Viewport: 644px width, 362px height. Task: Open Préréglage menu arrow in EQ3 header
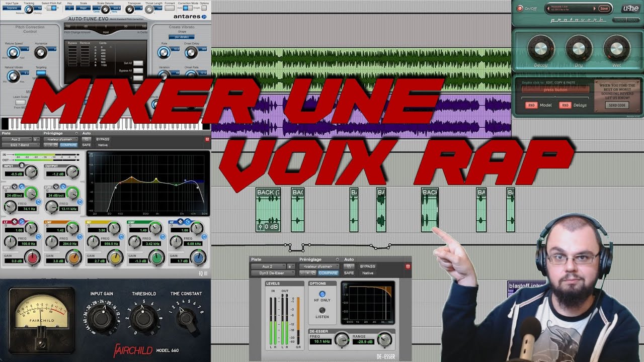[76, 133]
